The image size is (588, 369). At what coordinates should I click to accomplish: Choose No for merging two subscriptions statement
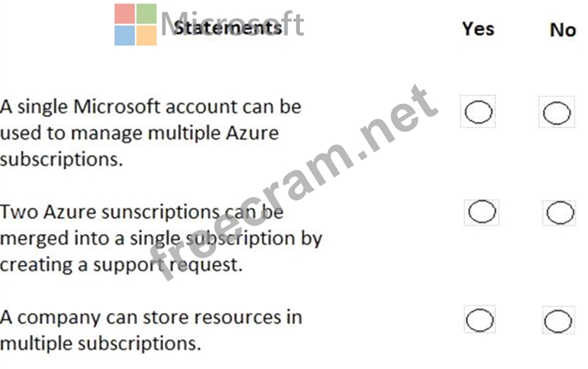tap(559, 212)
